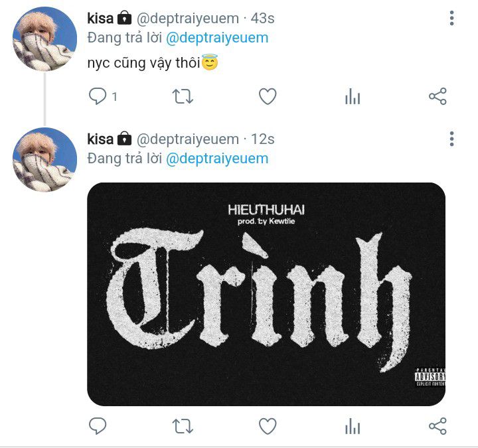Image resolution: width=478 pixels, height=448 pixels.
Task: Retweet the 'nyc cũng vậy thôi' tweet
Action: (183, 96)
